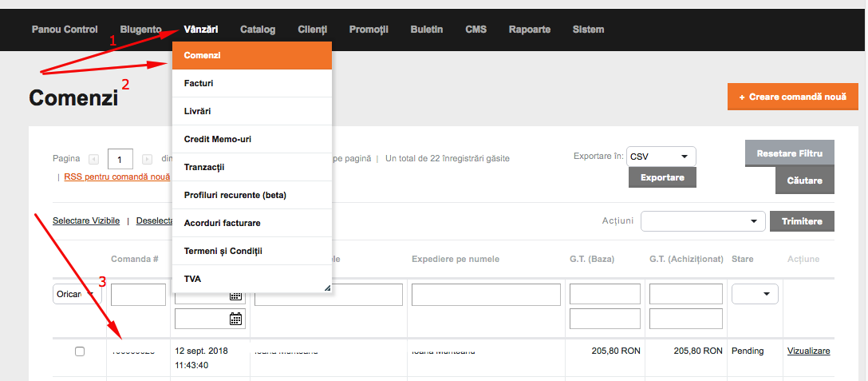Sort by Comanda # column header
Image resolution: width=868 pixels, height=381 pixels.
pos(135,259)
